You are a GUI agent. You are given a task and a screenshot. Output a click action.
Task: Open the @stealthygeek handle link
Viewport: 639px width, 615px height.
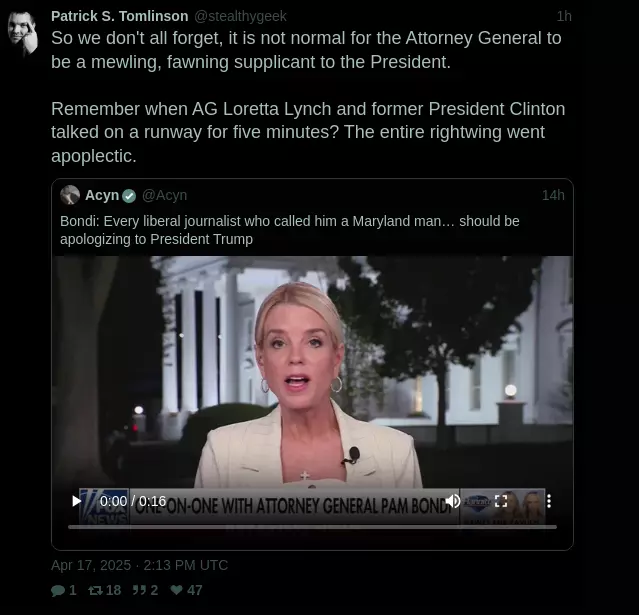coord(240,16)
